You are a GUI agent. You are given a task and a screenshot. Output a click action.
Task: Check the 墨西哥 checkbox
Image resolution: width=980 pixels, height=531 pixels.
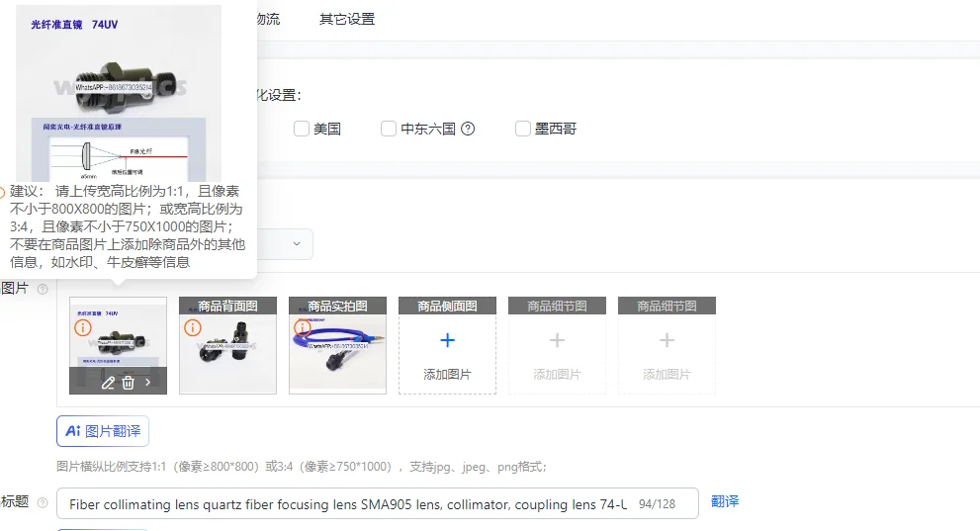coord(522,129)
